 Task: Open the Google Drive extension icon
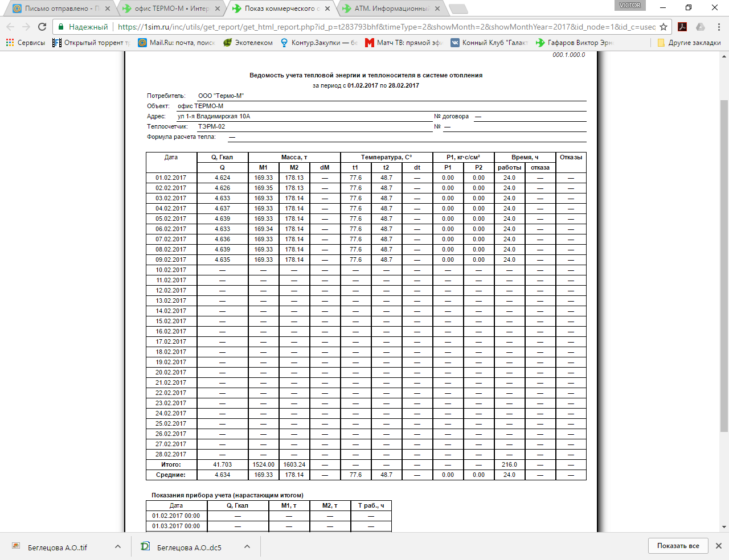coord(701,27)
